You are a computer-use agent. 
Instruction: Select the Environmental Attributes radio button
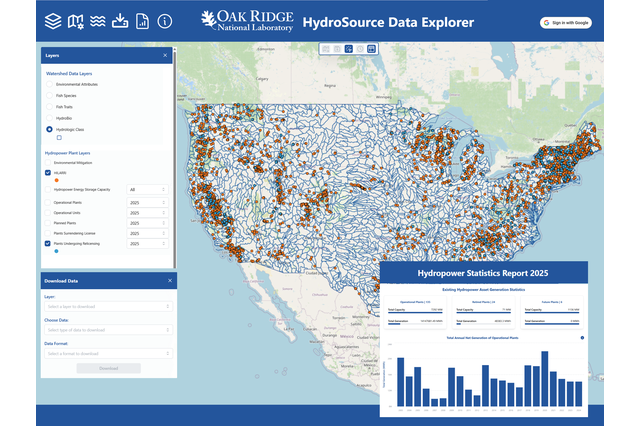click(x=49, y=84)
